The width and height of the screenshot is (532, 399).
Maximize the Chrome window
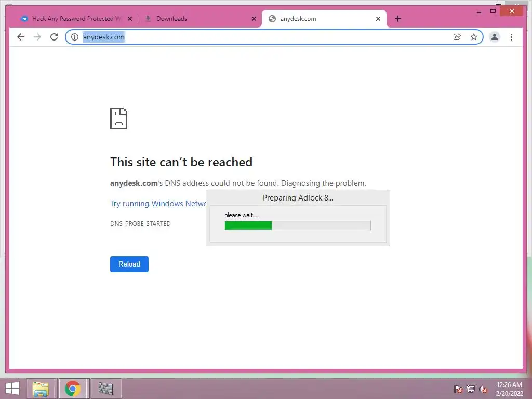[493, 11]
